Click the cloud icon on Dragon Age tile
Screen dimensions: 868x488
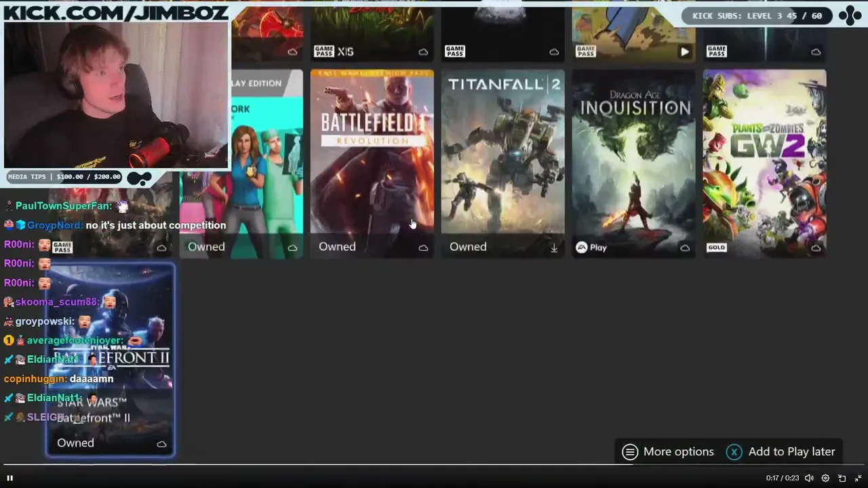tap(685, 248)
